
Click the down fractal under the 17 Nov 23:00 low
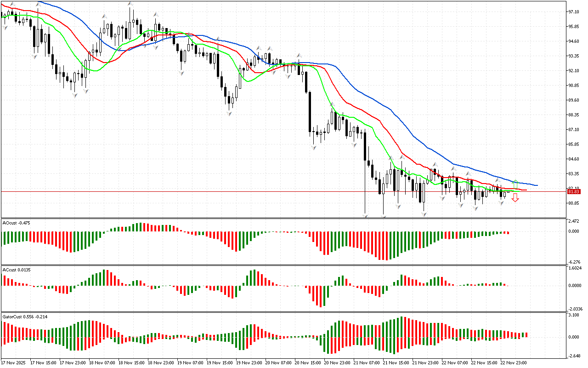pos(74,95)
